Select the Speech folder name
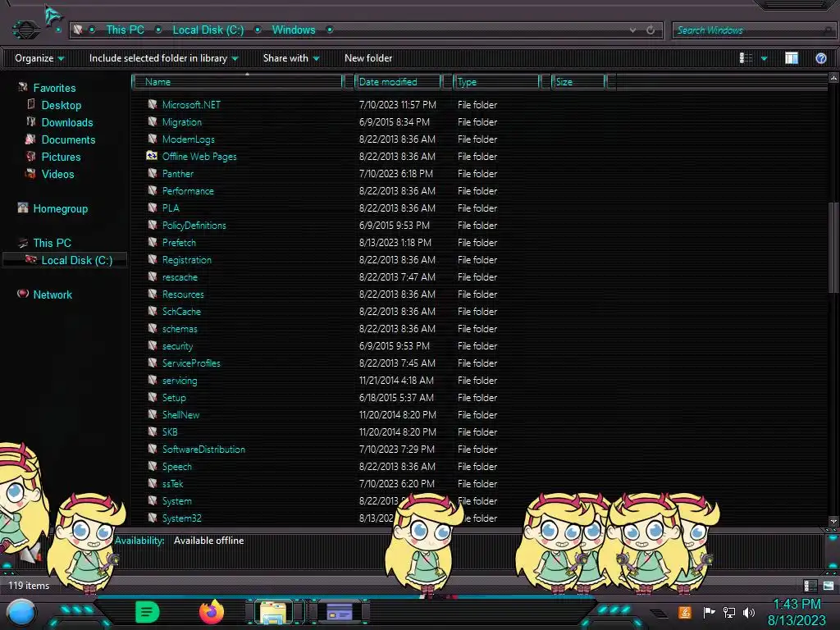Image resolution: width=840 pixels, height=630 pixels. click(177, 466)
